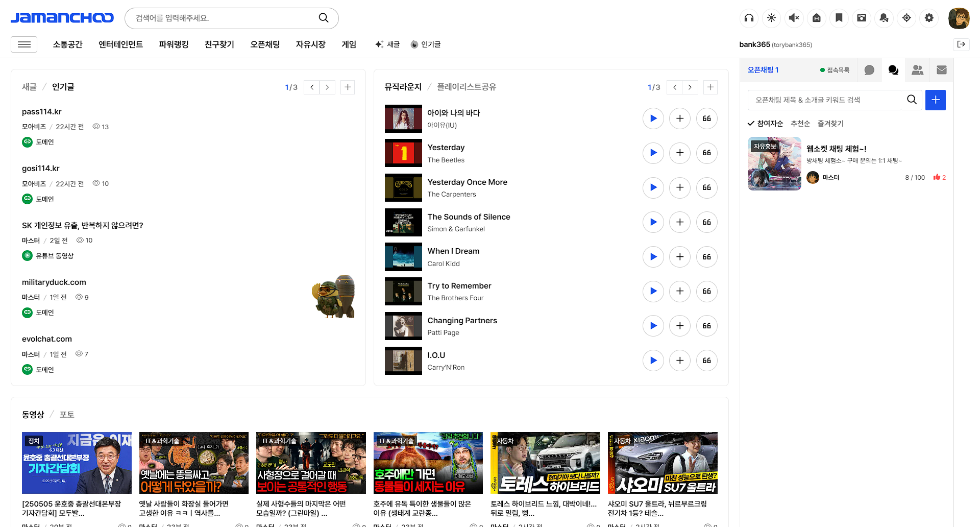The image size is (980, 527).
Task: Toggle the brightness theme sun icon
Action: (x=771, y=18)
